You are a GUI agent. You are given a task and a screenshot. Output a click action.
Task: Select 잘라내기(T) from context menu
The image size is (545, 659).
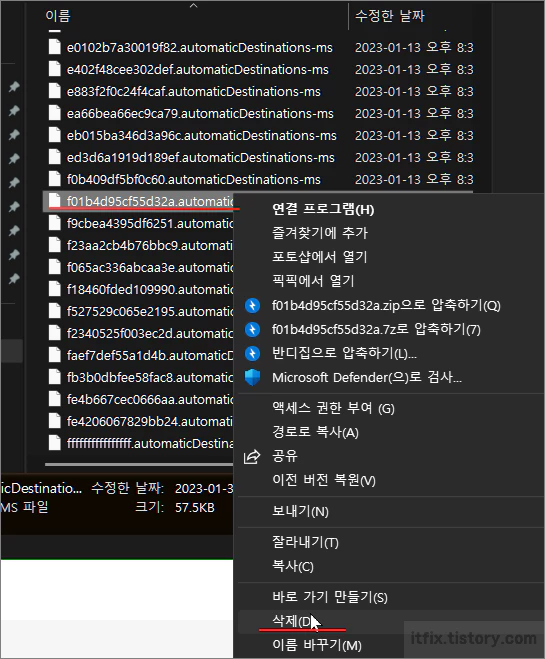point(305,542)
